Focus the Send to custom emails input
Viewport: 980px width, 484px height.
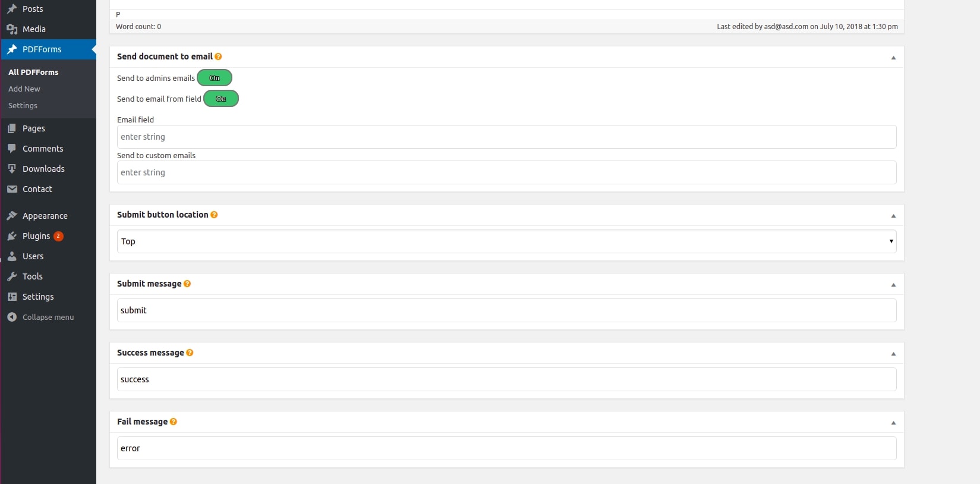(x=506, y=172)
